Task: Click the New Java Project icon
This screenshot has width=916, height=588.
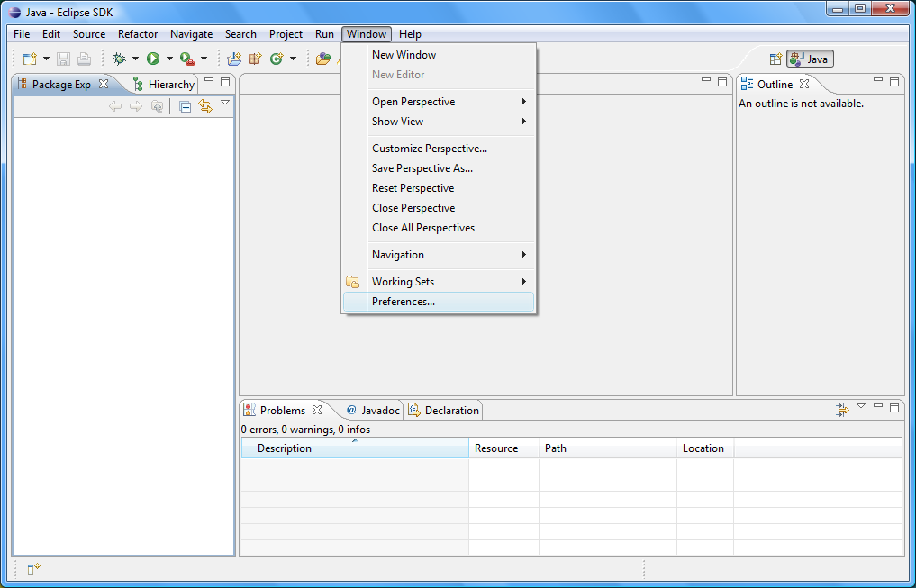Action: (234, 59)
